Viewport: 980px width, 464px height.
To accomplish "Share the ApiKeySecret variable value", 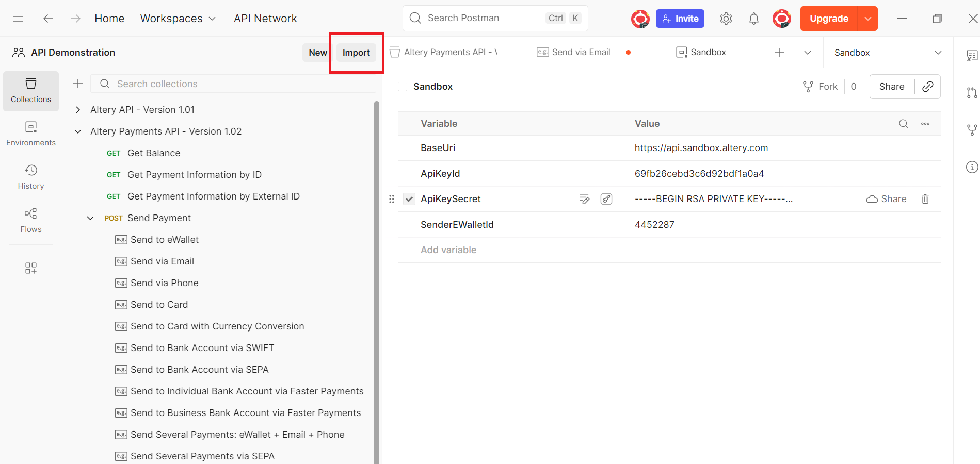I will point(887,199).
